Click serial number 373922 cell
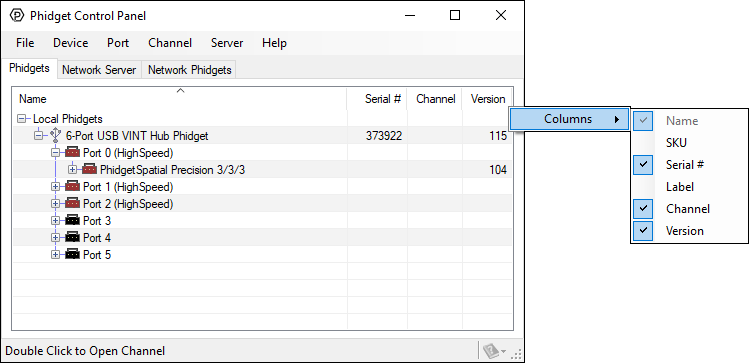 coord(384,136)
